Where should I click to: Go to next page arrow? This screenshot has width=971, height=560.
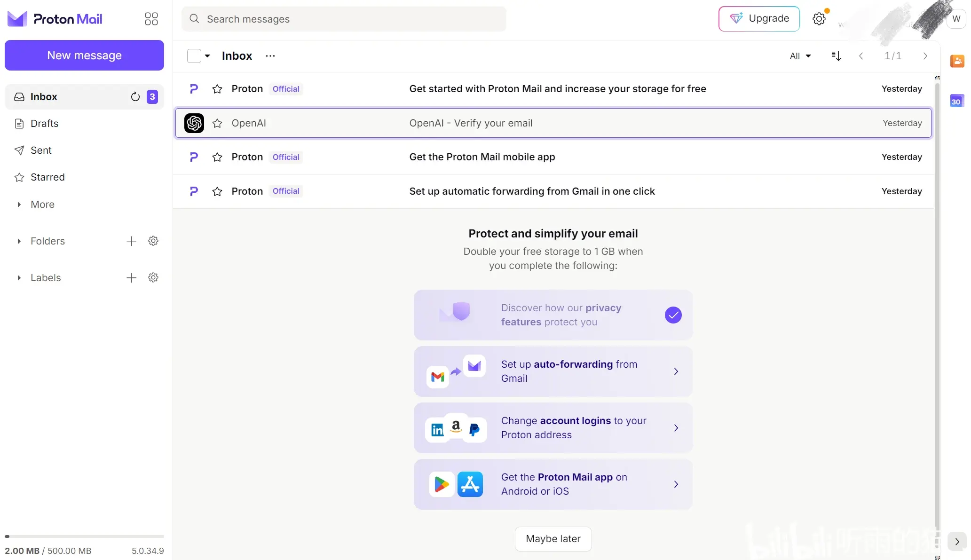click(x=925, y=56)
